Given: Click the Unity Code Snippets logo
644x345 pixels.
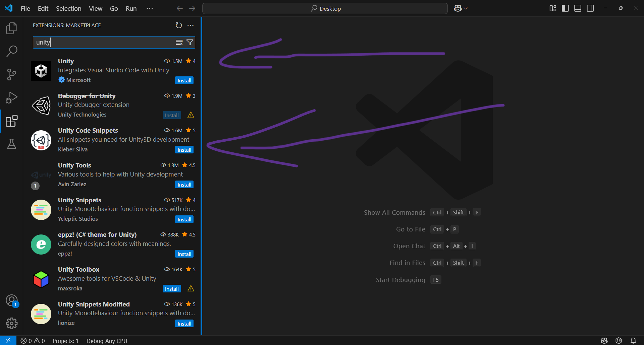Looking at the screenshot, I should (41, 140).
